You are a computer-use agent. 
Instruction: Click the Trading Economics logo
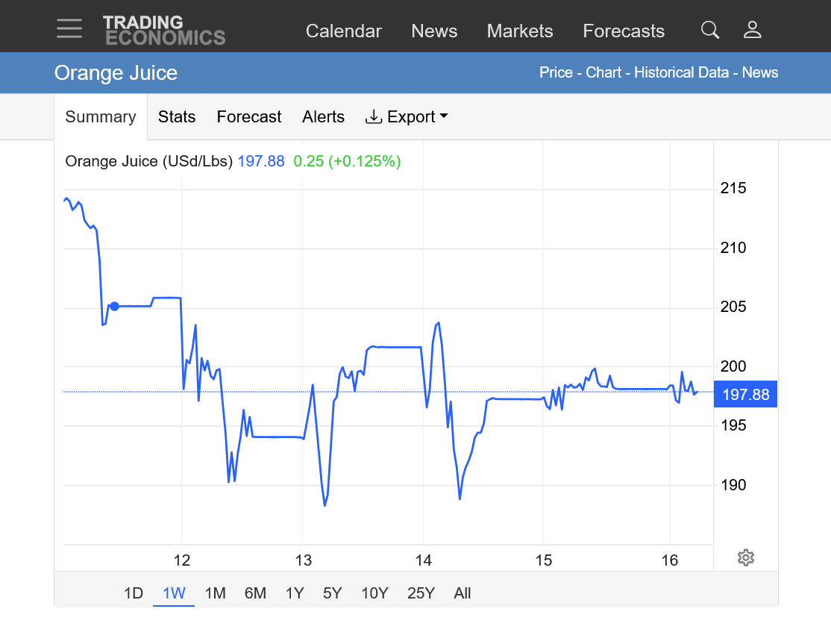(163, 31)
